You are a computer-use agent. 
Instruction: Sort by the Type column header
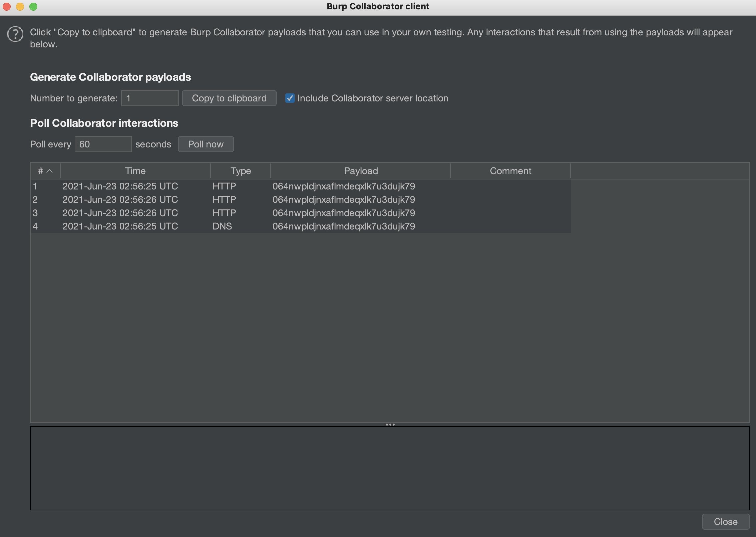[240, 171]
